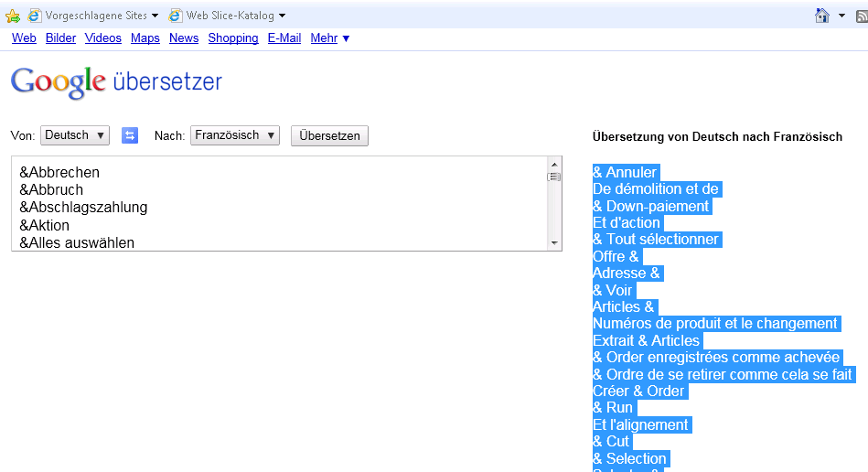868x472 pixels.
Task: Open Vorgeschlagene Sites favorite
Action: point(88,16)
